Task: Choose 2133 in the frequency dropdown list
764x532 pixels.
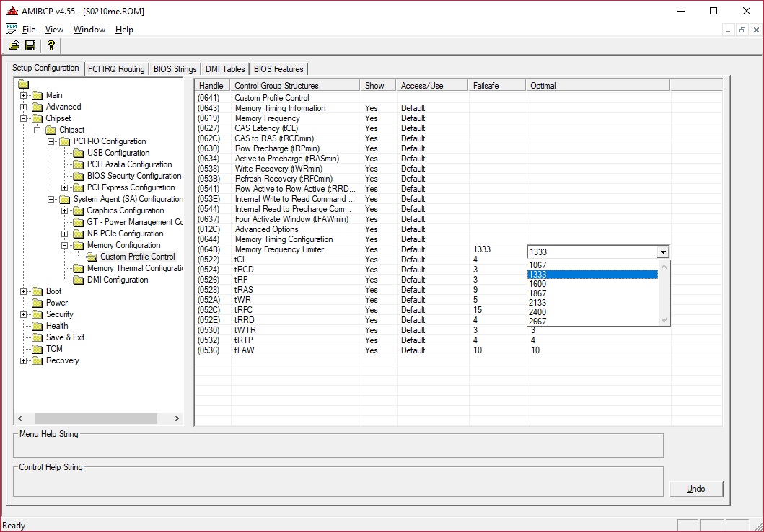Action: tap(592, 302)
